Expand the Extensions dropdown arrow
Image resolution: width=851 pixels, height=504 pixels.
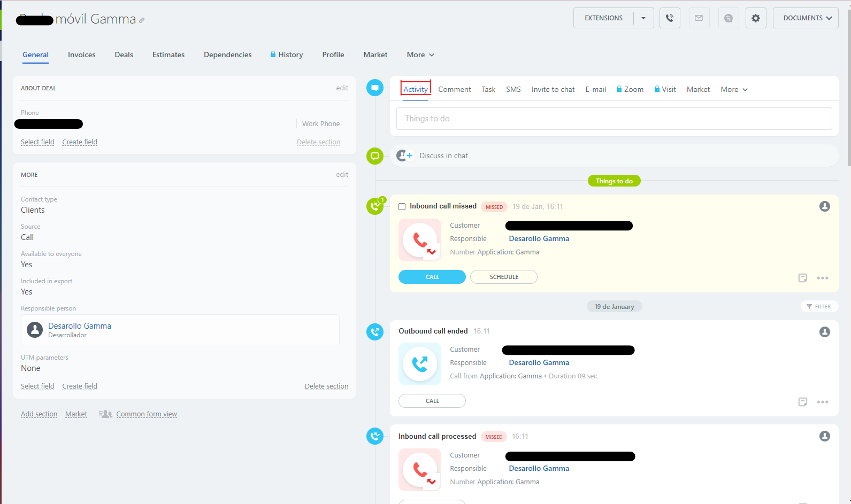[643, 18]
